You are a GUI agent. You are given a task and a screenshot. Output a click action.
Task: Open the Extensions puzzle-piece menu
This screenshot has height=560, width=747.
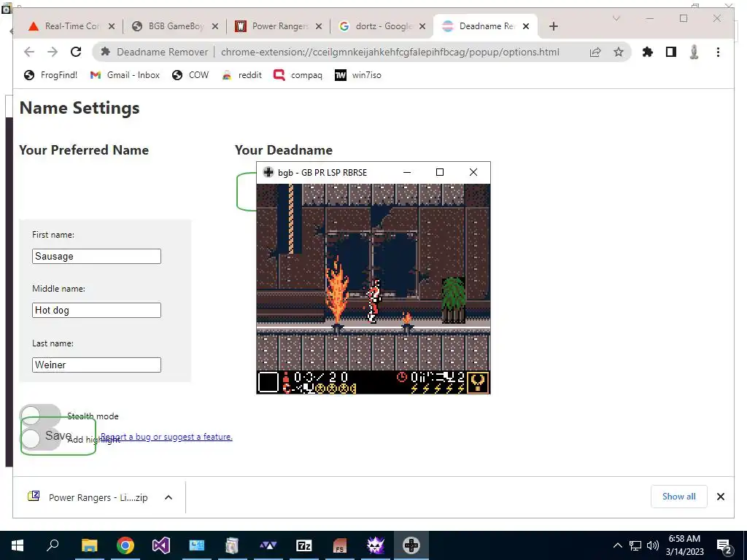click(x=648, y=52)
